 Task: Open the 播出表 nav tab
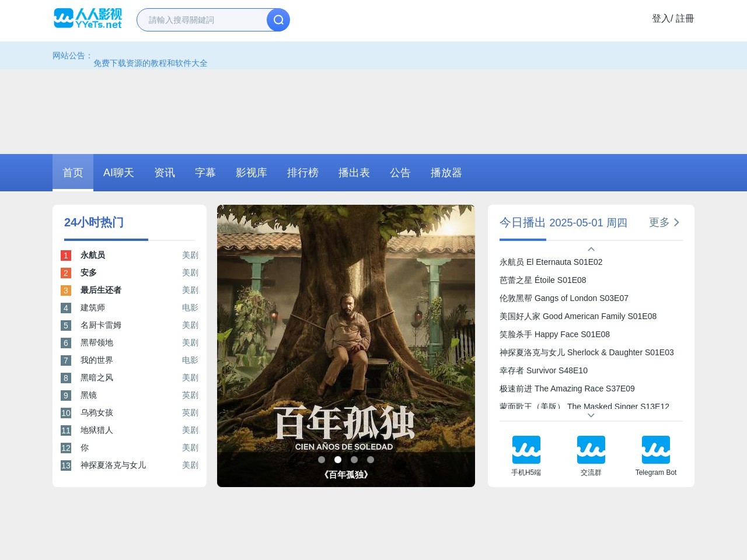point(354,173)
